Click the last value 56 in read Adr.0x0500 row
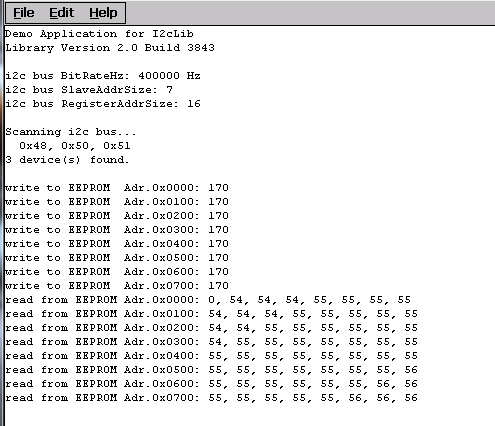 tap(411, 370)
